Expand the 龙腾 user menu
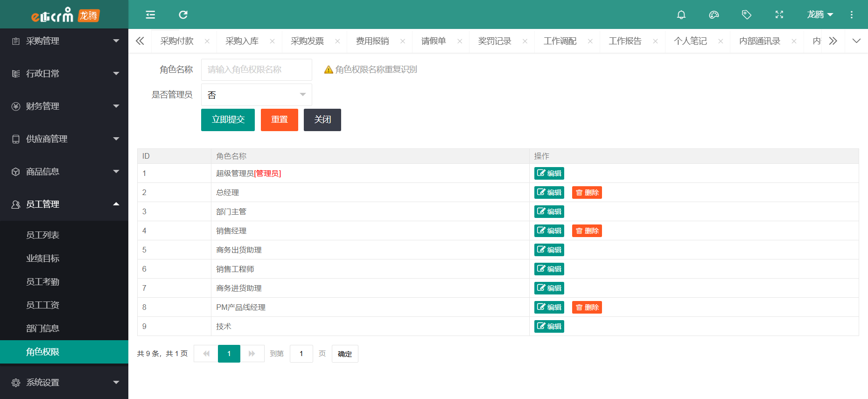 820,15
